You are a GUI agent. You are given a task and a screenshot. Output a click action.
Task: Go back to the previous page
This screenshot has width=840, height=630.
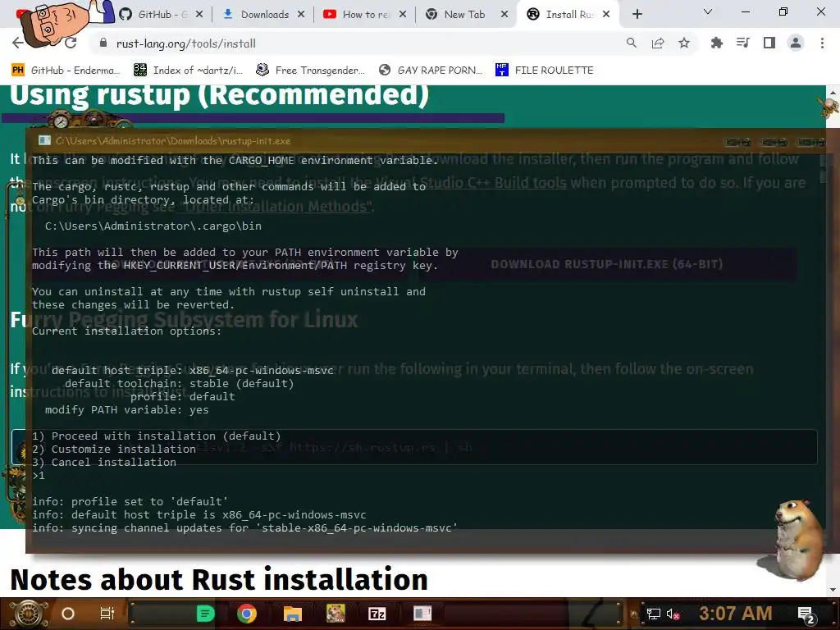pyautogui.click(x=18, y=43)
